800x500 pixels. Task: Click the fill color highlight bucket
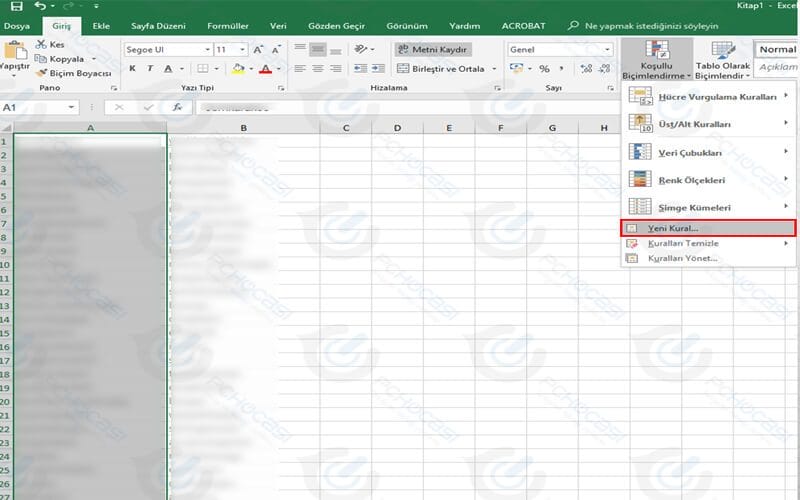[237, 69]
